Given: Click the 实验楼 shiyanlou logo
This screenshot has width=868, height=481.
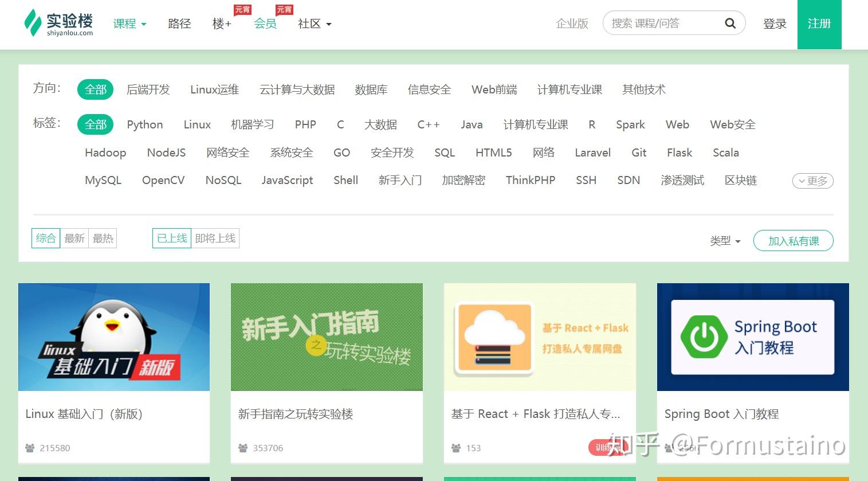Looking at the screenshot, I should 58,24.
